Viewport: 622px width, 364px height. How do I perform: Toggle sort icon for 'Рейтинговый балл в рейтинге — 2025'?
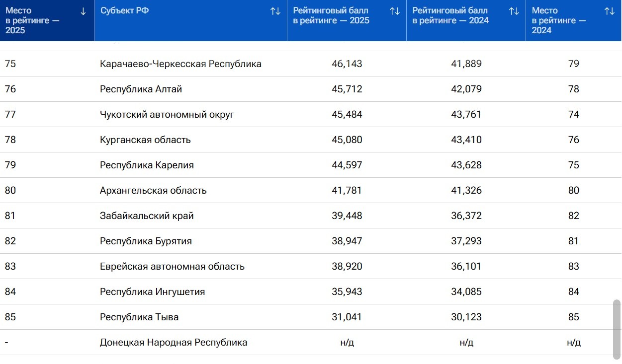395,11
